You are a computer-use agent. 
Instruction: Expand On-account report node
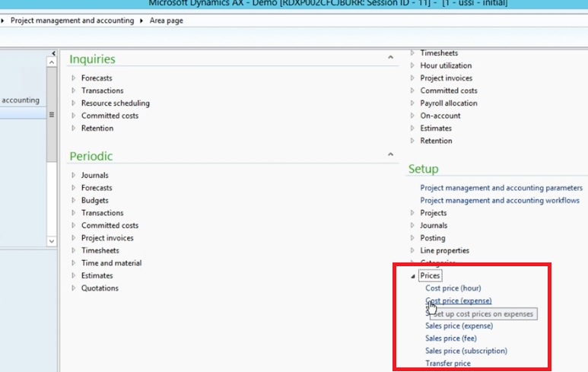pyautogui.click(x=412, y=116)
